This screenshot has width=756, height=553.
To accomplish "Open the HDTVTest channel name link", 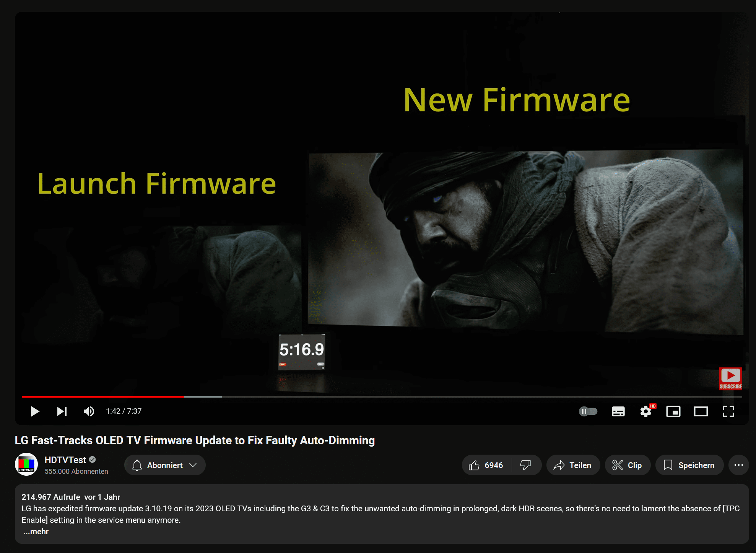I will 65,460.
